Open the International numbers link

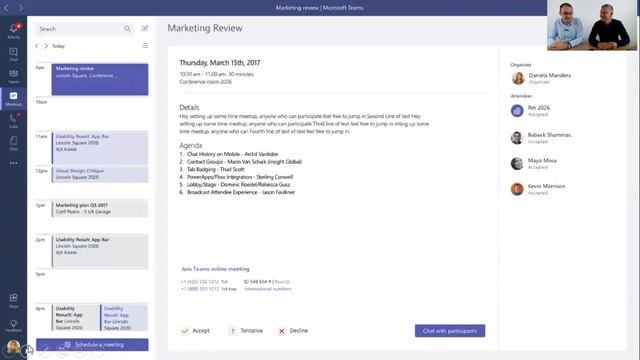pyautogui.click(x=268, y=289)
